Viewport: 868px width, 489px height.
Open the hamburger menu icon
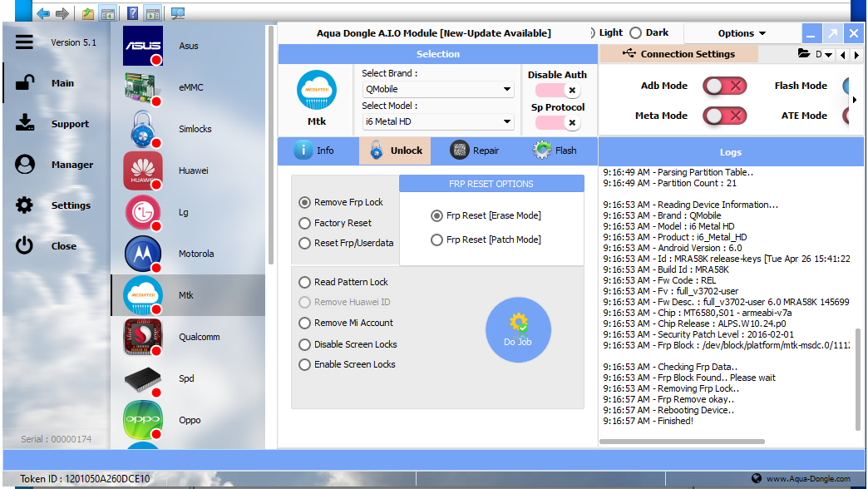(x=24, y=42)
